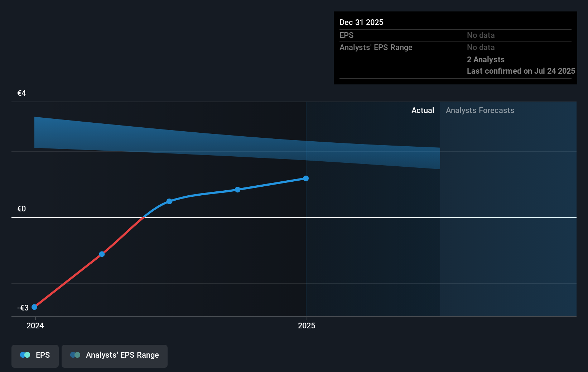Click 'Last confirmed on Jul 24 2025' text
The image size is (588, 372).
click(521, 71)
